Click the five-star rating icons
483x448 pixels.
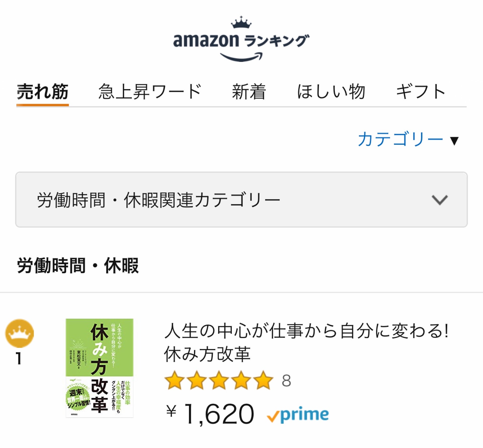[219, 380]
